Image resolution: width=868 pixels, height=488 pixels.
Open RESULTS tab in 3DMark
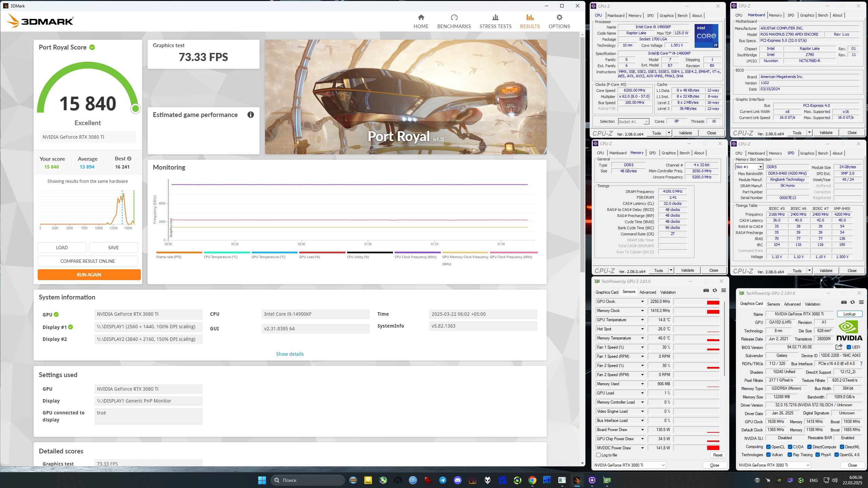pyautogui.click(x=530, y=21)
